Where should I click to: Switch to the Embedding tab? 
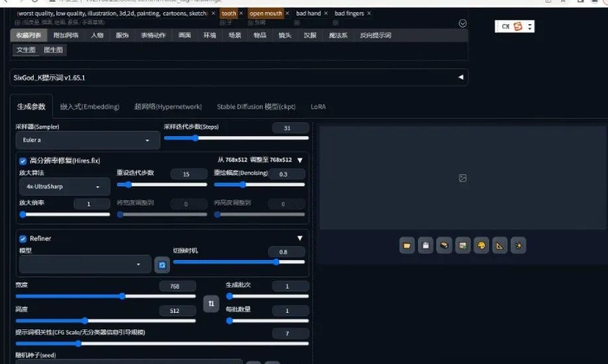click(x=89, y=107)
